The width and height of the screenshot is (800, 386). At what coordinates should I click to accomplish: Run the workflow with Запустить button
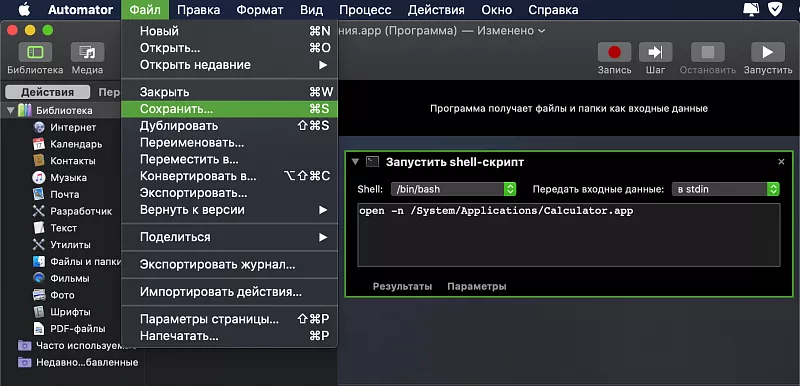coord(767,52)
